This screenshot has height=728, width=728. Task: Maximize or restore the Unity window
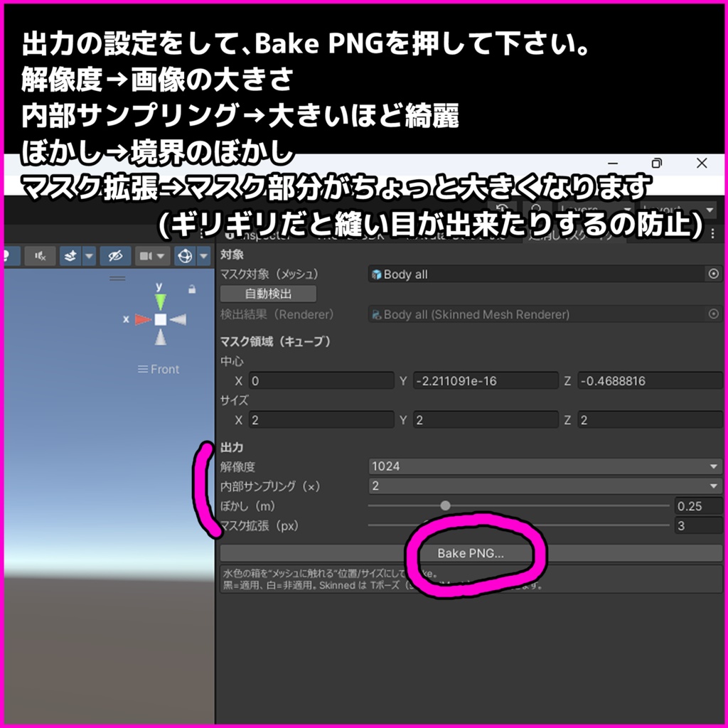click(x=656, y=163)
